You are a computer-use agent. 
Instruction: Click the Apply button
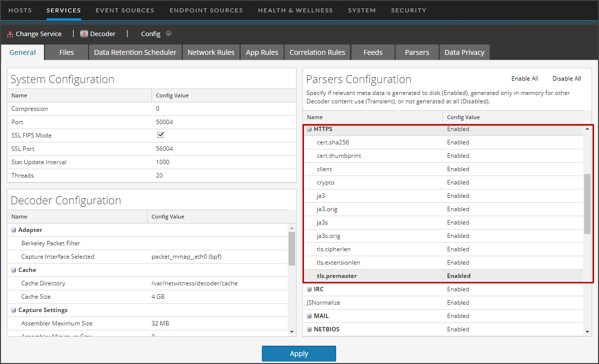point(299,353)
